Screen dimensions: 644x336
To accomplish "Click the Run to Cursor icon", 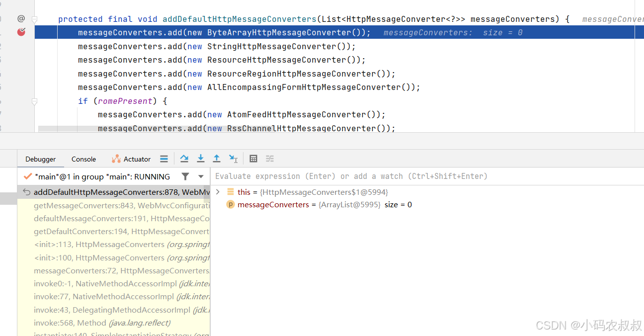I will [x=233, y=159].
